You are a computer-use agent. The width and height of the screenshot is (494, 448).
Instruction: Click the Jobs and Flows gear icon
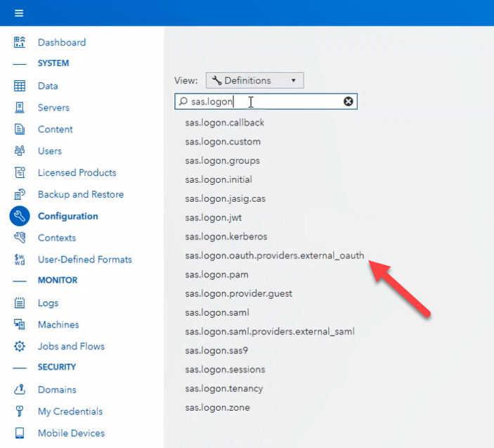20,346
